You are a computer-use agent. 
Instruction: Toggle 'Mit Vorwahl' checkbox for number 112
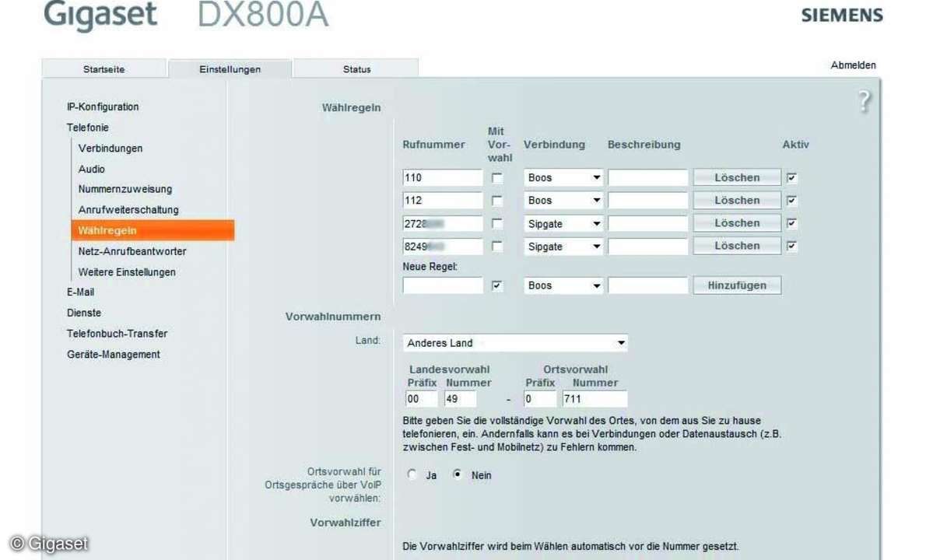496,201
